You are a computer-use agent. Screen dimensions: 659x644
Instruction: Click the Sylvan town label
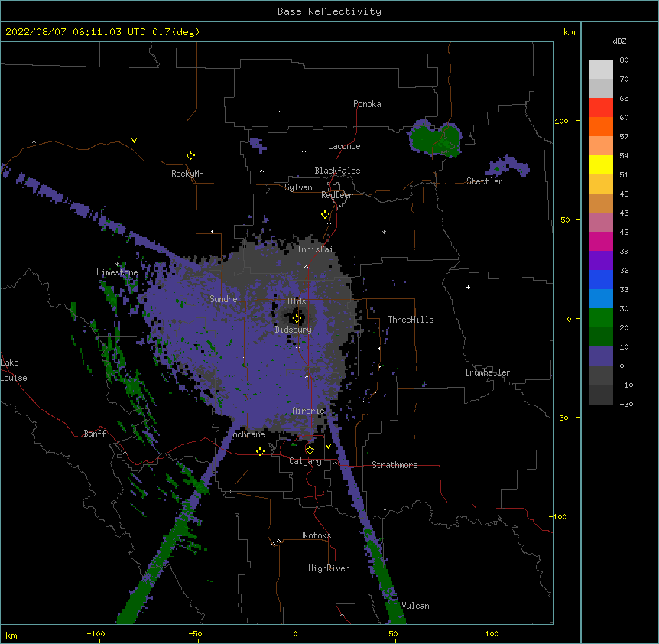coord(298,187)
